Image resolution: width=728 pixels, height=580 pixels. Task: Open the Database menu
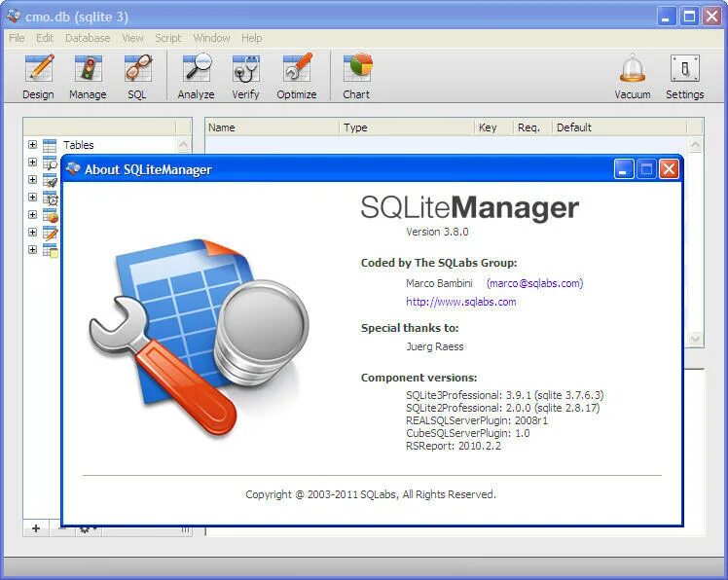click(88, 38)
